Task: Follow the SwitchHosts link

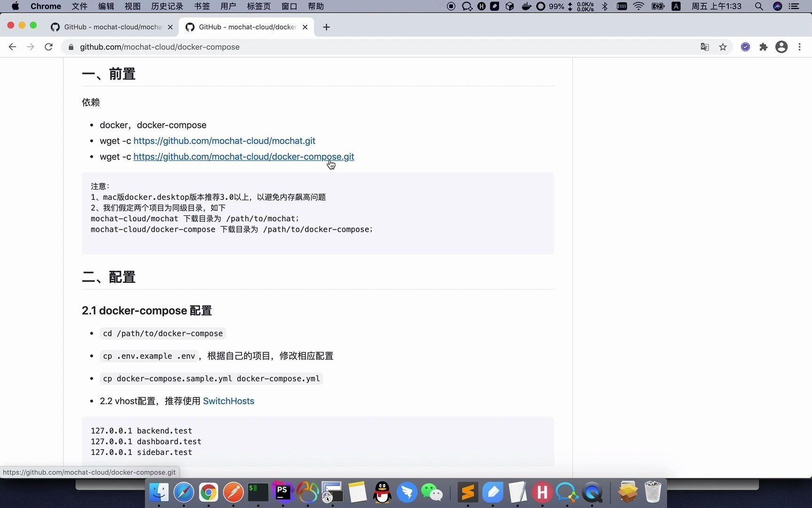Action: (x=228, y=401)
